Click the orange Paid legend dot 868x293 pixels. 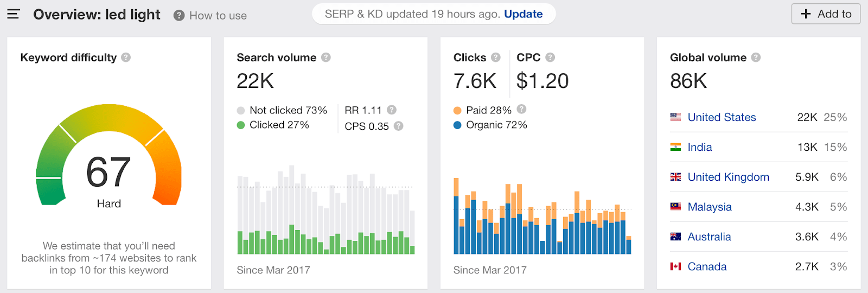457,111
